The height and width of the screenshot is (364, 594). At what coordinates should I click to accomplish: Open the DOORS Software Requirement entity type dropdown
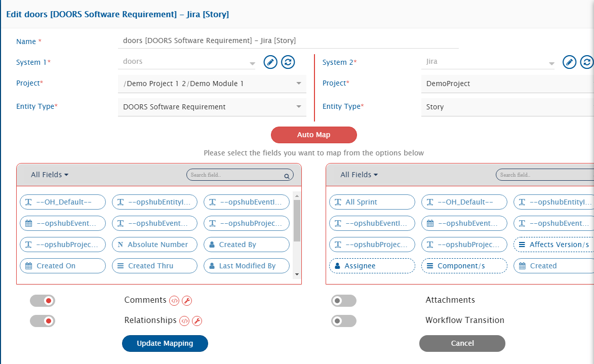(x=212, y=107)
